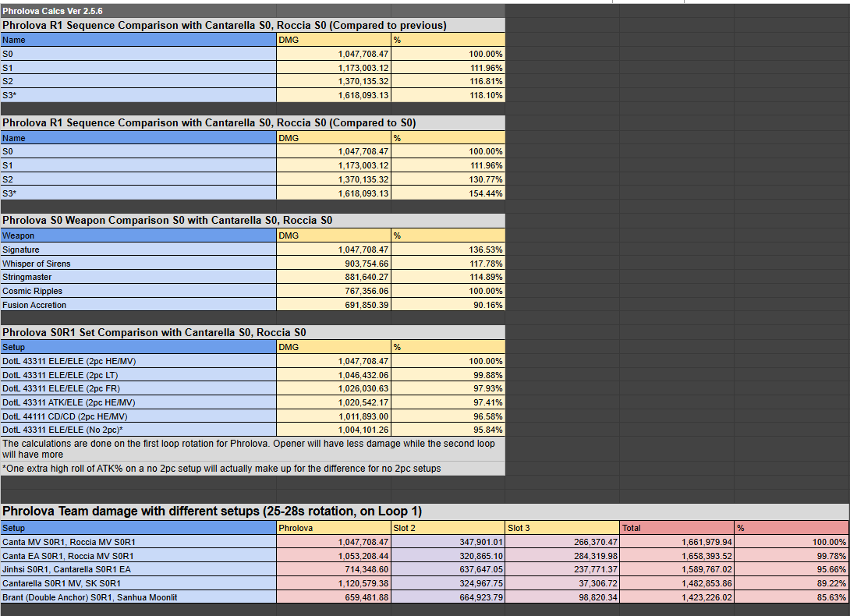Select the 116.81% percentage cell

click(x=448, y=81)
